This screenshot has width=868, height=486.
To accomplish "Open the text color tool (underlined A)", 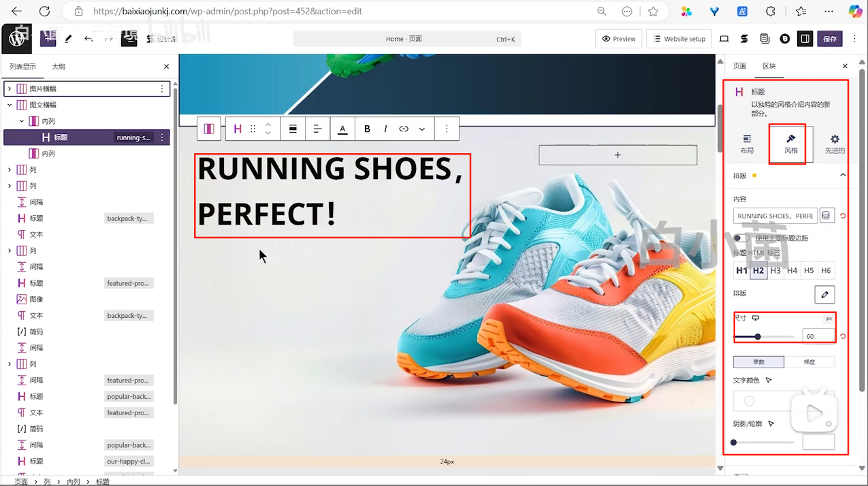I will coord(342,129).
